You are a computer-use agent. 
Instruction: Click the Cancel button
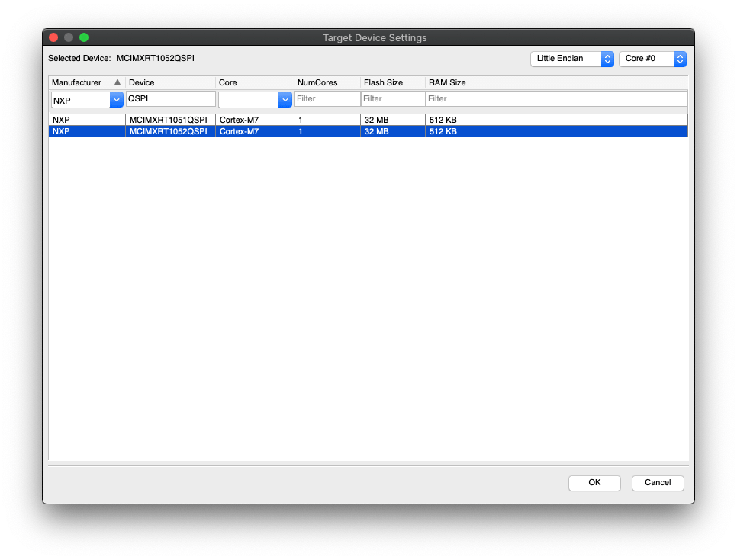(657, 482)
